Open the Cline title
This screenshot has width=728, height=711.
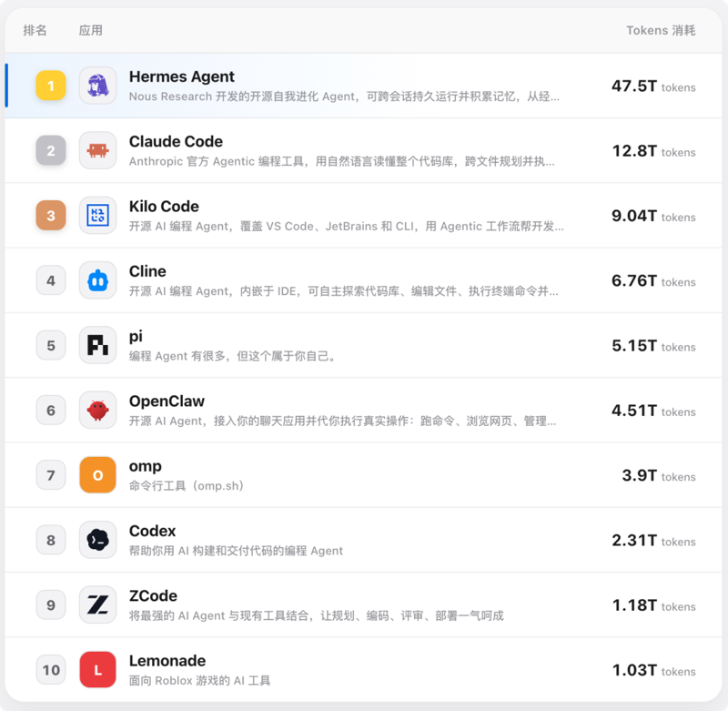pyautogui.click(x=147, y=271)
